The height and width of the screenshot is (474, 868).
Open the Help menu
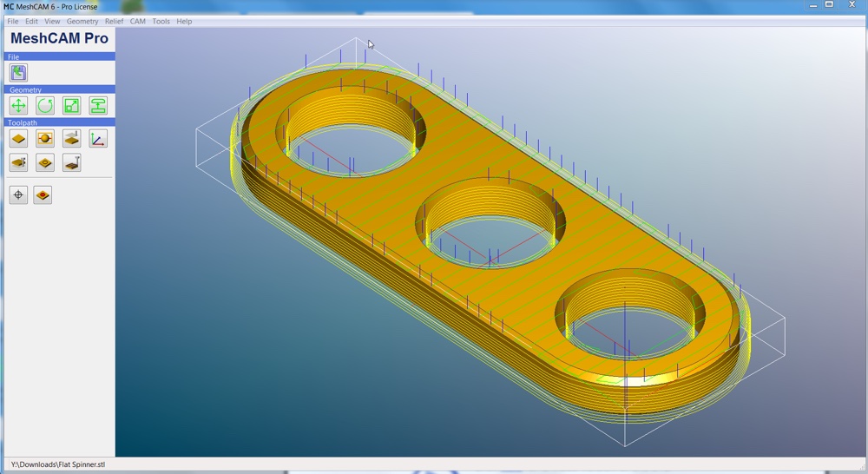(184, 21)
